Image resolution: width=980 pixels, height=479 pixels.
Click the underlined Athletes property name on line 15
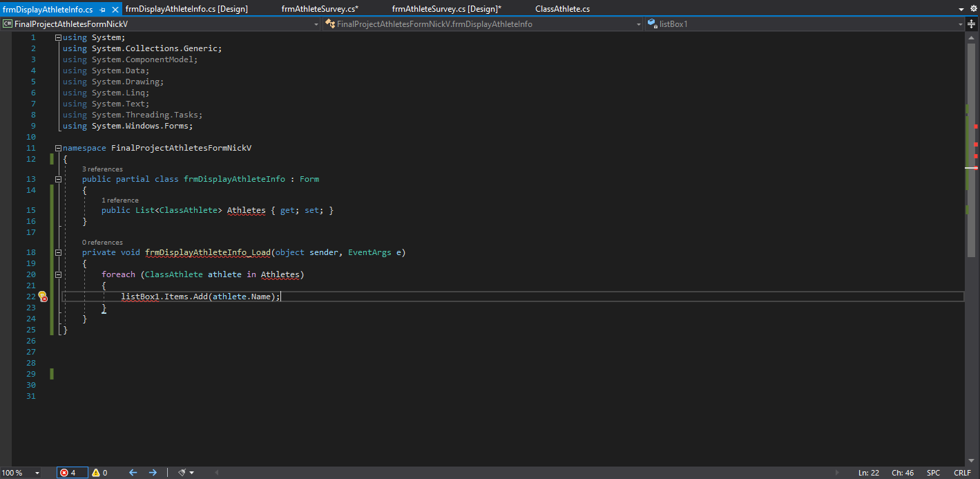pos(246,210)
